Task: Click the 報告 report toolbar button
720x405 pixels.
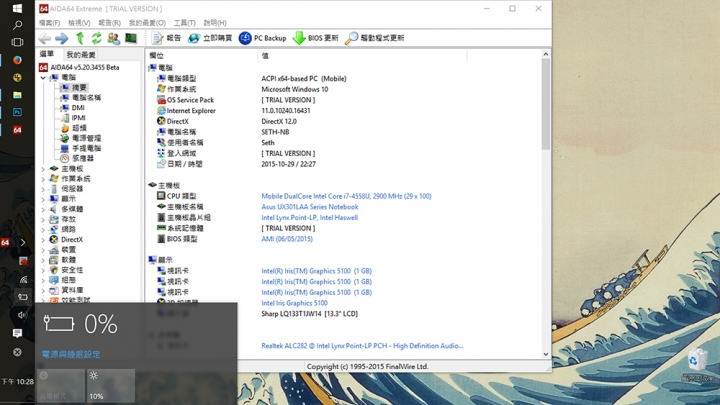Action: pyautogui.click(x=166, y=38)
